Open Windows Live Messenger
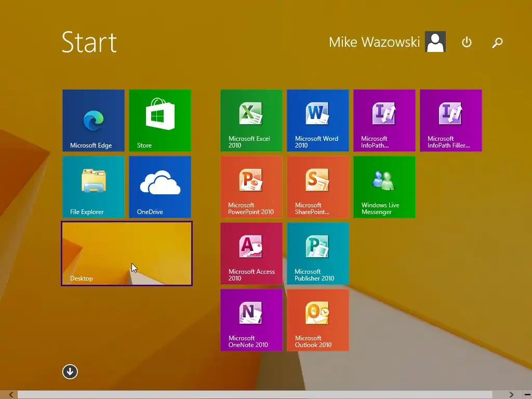 tap(384, 187)
